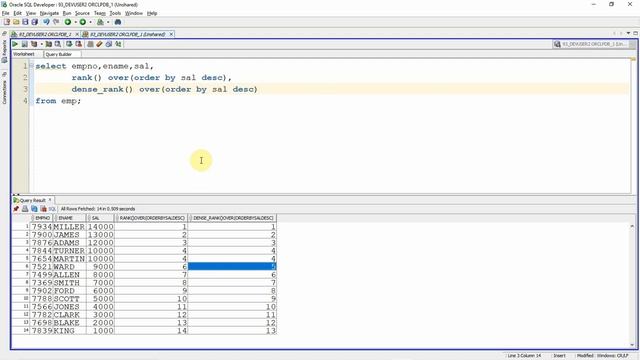Open the Source menu
The width and height of the screenshot is (640, 360).
[x=82, y=13]
